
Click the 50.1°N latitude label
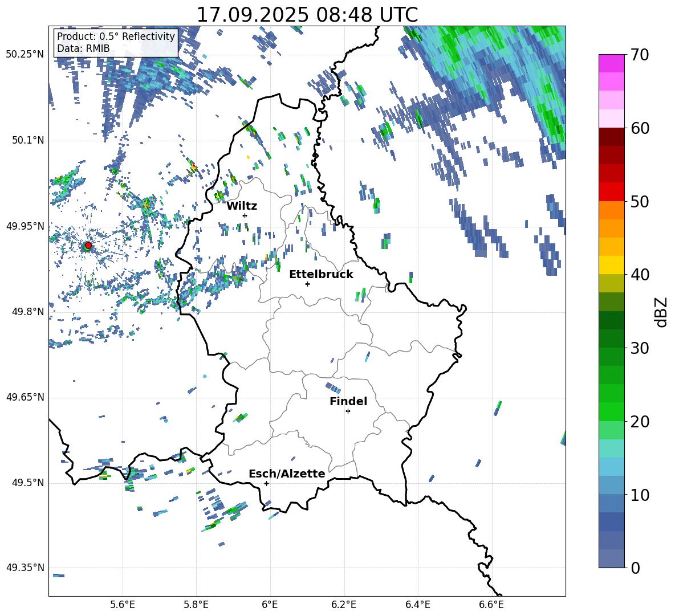27,141
